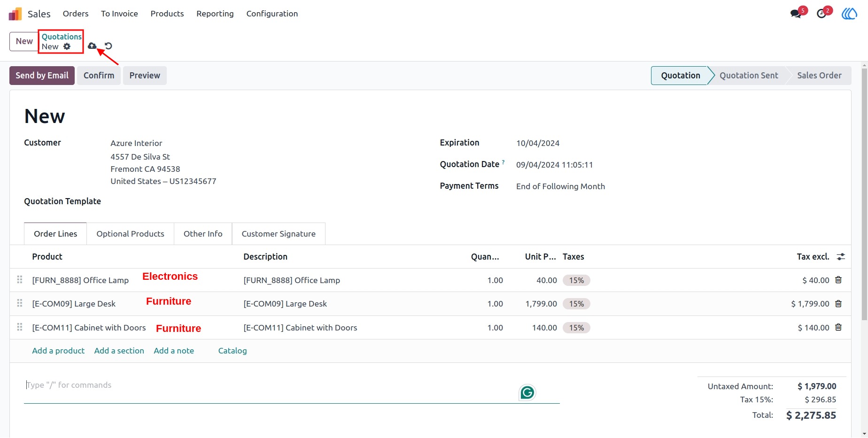This screenshot has height=438, width=868.
Task: Open the Sales app home icon
Action: [15, 14]
